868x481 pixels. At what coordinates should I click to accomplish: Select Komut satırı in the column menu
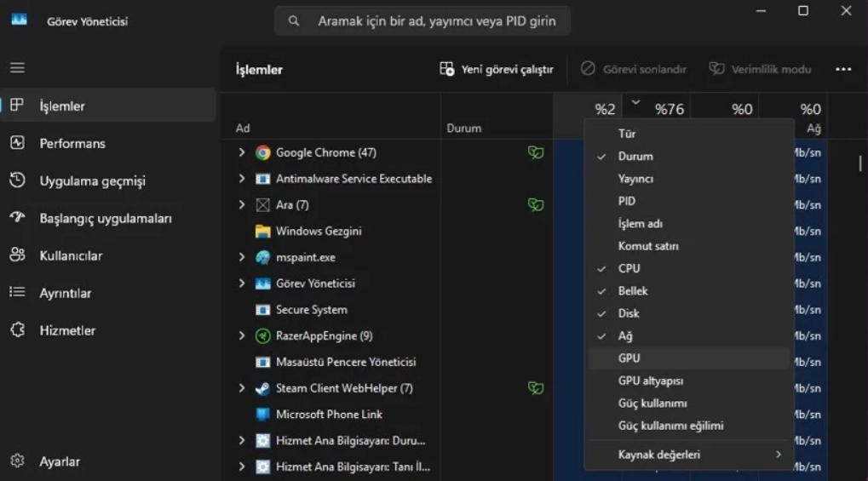(x=689, y=246)
